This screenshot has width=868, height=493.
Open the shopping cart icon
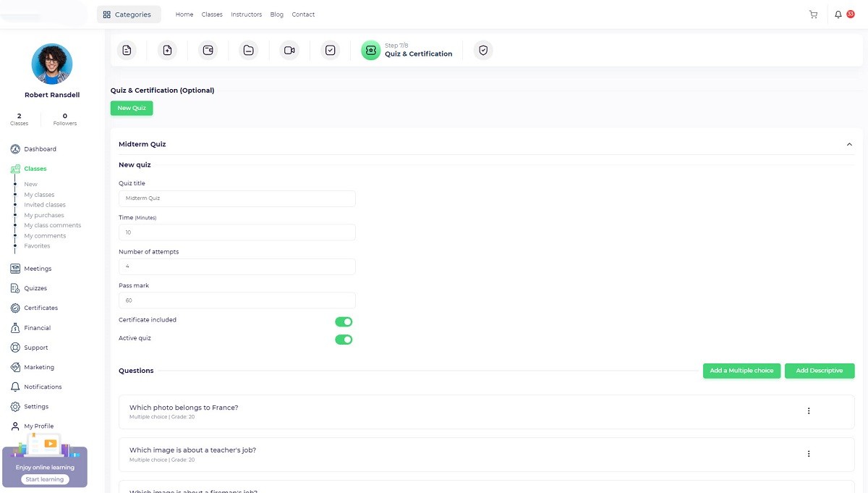[x=813, y=14]
